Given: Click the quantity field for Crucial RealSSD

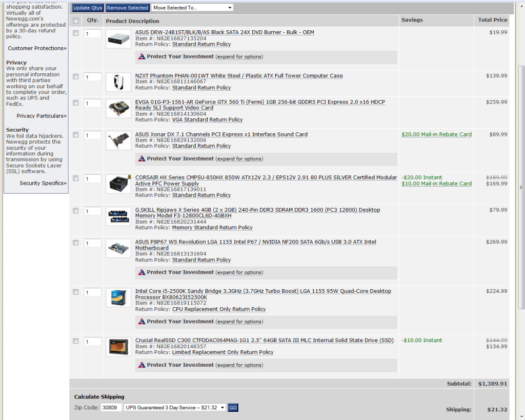Looking at the screenshot, I should click(x=92, y=342).
